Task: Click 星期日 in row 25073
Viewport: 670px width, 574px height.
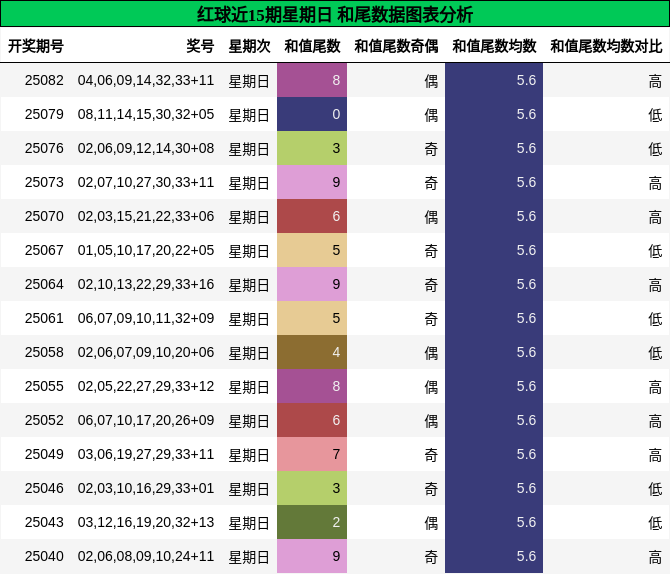Action: point(249,183)
